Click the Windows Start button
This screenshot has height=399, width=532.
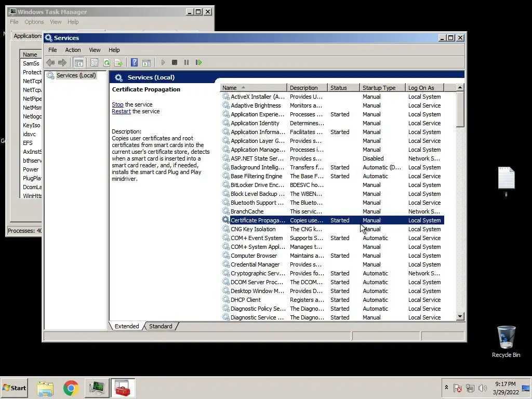[14, 388]
